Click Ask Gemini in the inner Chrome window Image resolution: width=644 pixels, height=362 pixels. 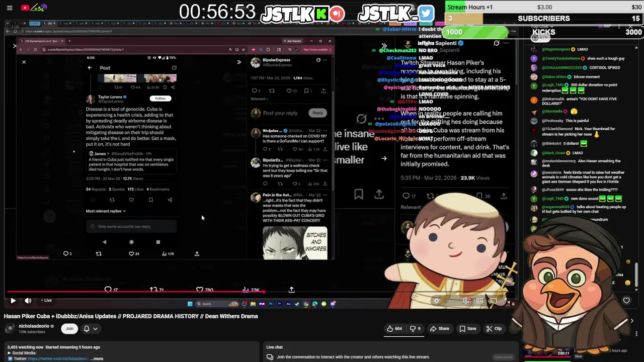point(292,41)
